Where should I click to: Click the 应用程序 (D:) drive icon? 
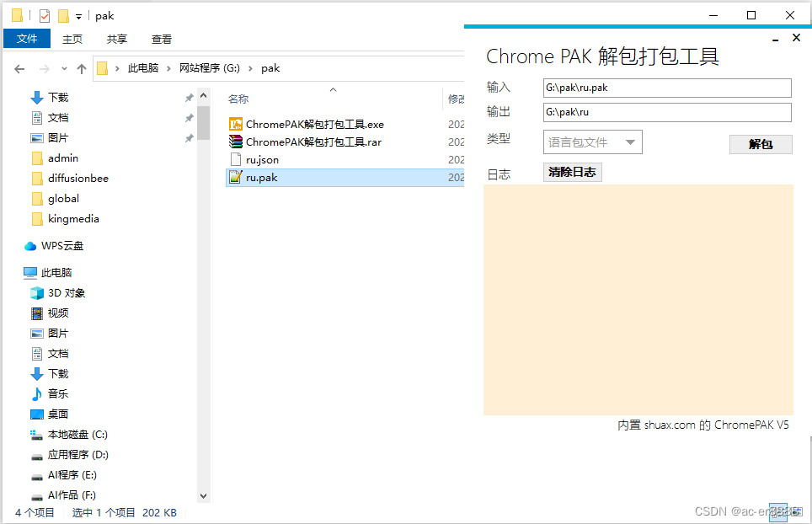pyautogui.click(x=37, y=456)
